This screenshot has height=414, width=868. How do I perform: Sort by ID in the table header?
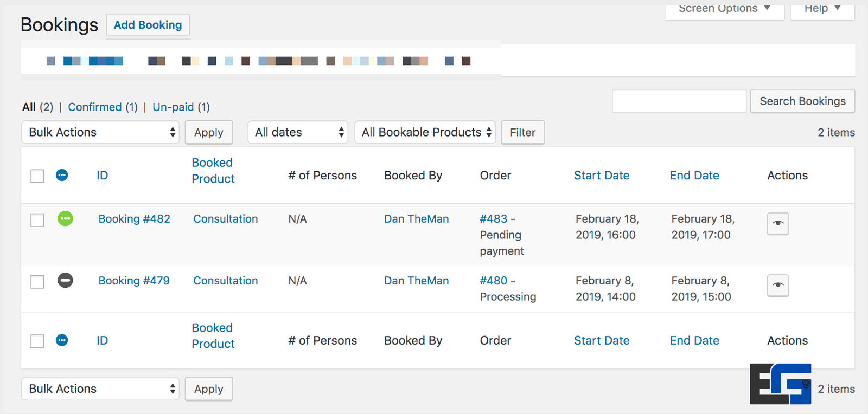pos(103,176)
